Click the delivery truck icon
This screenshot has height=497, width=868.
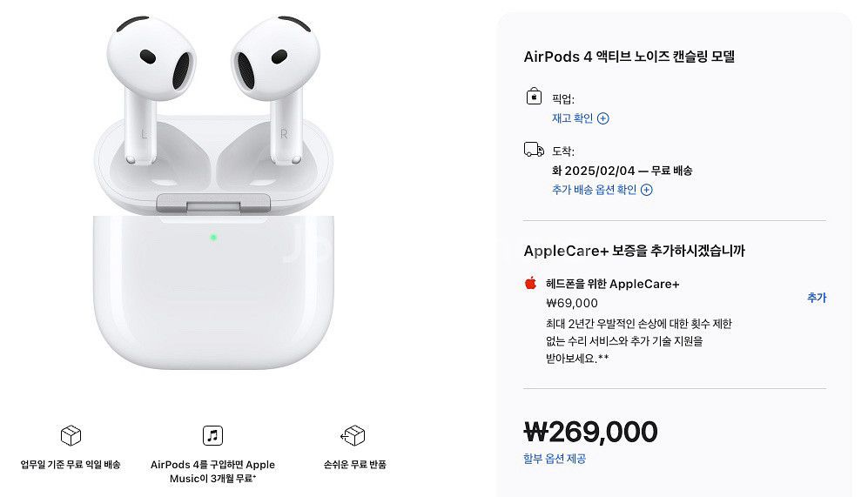click(534, 150)
